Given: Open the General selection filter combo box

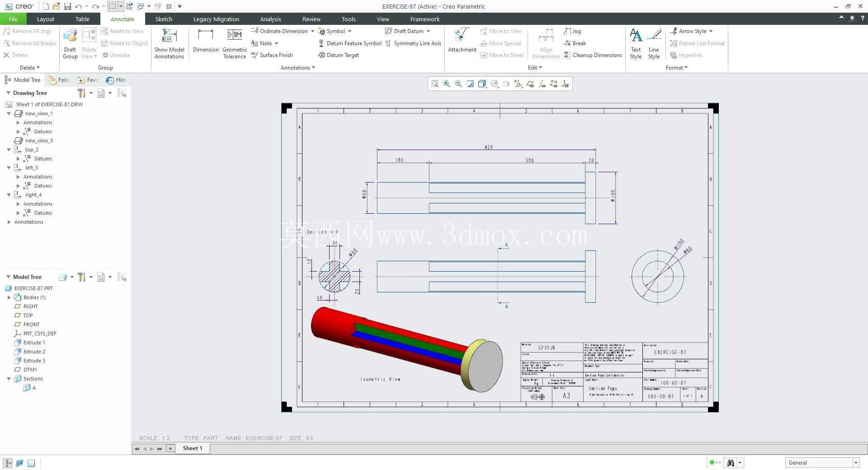Looking at the screenshot, I should (x=822, y=462).
